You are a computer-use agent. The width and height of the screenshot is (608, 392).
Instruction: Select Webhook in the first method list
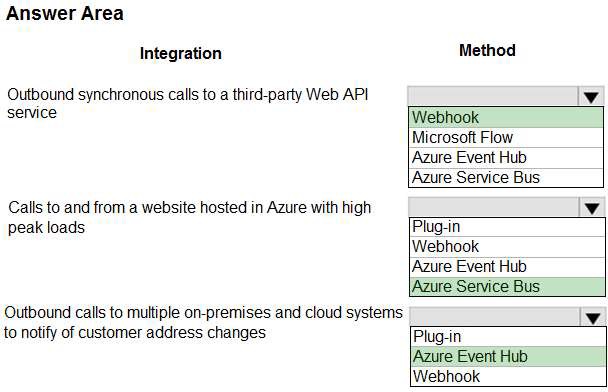click(x=506, y=117)
